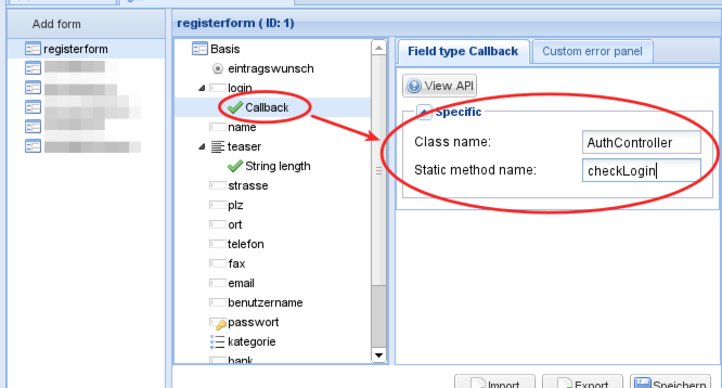Screen dimensions: 722x388
Task: Select the name field tree item
Action: coord(242,127)
